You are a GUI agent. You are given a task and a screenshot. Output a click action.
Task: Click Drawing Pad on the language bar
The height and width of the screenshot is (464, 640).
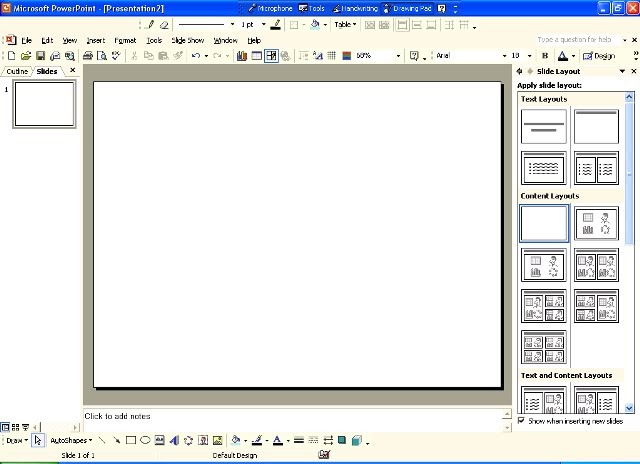[x=407, y=8]
